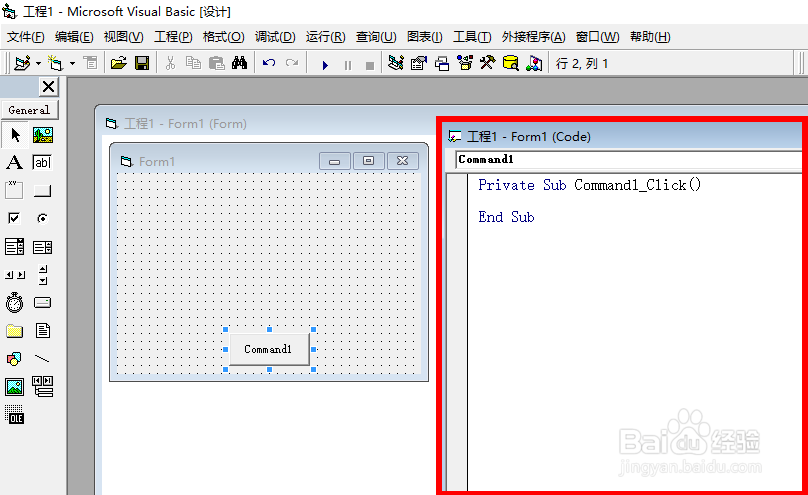This screenshot has height=495, width=808.
Task: Click the Open Project folder icon
Action: click(x=119, y=63)
